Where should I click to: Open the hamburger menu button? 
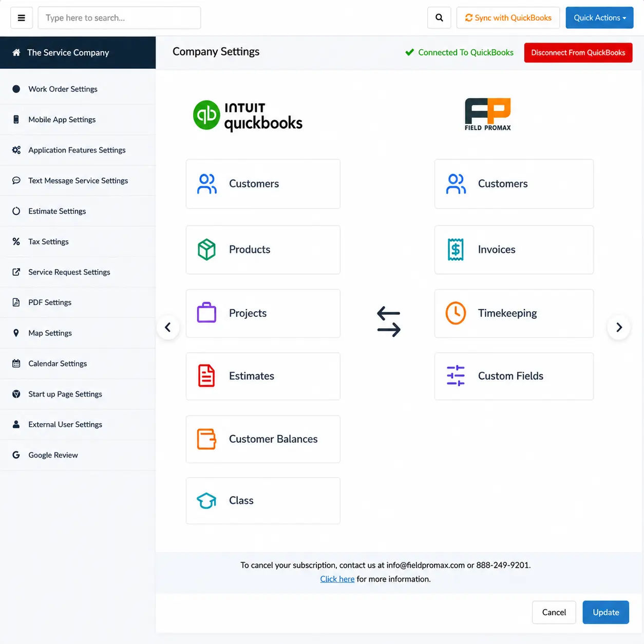pos(22,18)
